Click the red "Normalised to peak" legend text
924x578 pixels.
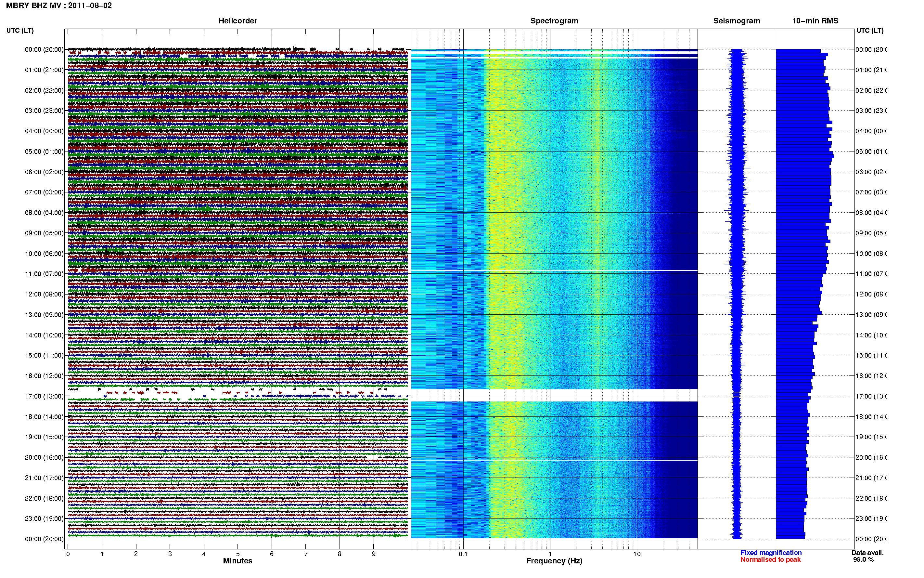click(770, 560)
